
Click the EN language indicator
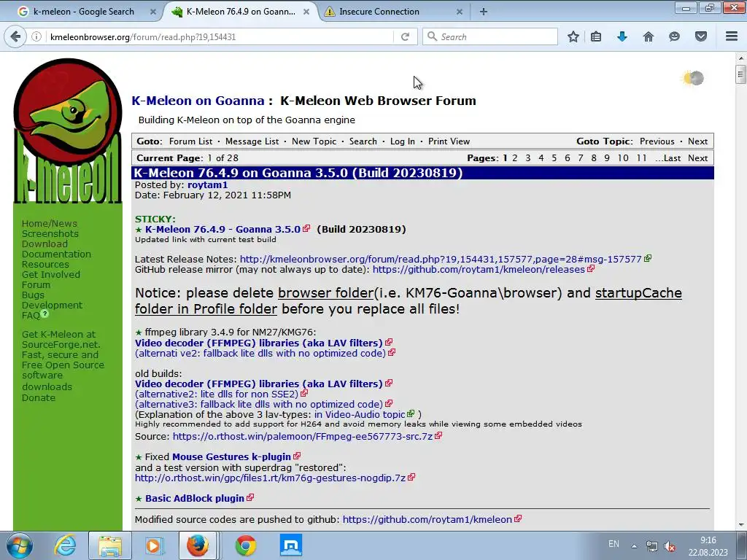(614, 544)
